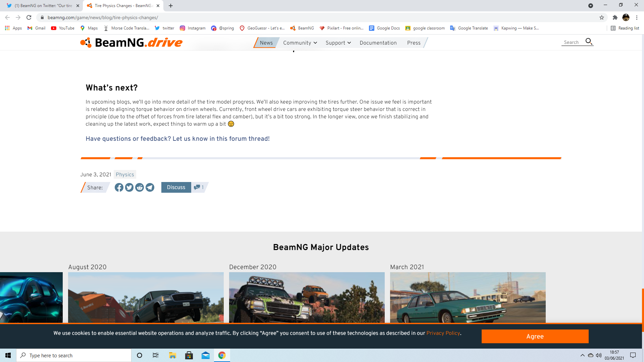Open Google Docs bookmark
The width and height of the screenshot is (644, 362).
click(x=384, y=28)
